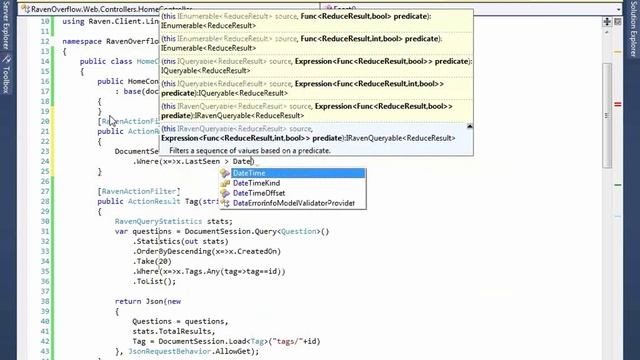This screenshot has width=640, height=360.
Task: Choose the IEnumerable Func<ReduceResult,int,bool> predicate overload
Action: 316,43
